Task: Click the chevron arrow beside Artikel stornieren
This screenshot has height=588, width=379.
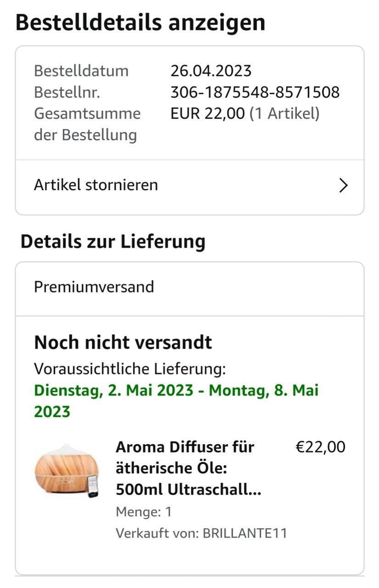Action: click(343, 186)
